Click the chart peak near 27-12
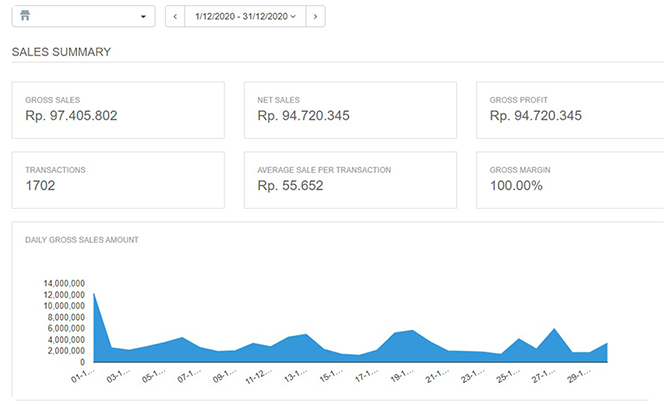This screenshot has width=664, height=404. coord(555,329)
